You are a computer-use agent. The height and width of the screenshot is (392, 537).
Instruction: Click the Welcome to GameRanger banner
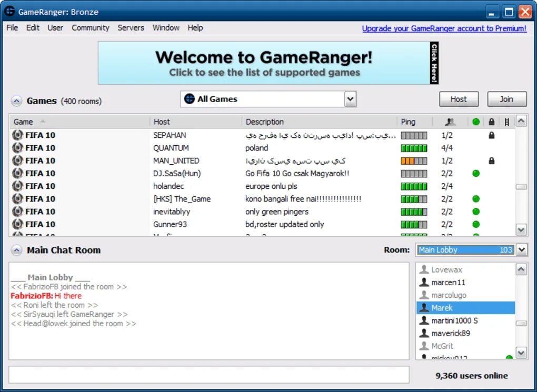268,63
